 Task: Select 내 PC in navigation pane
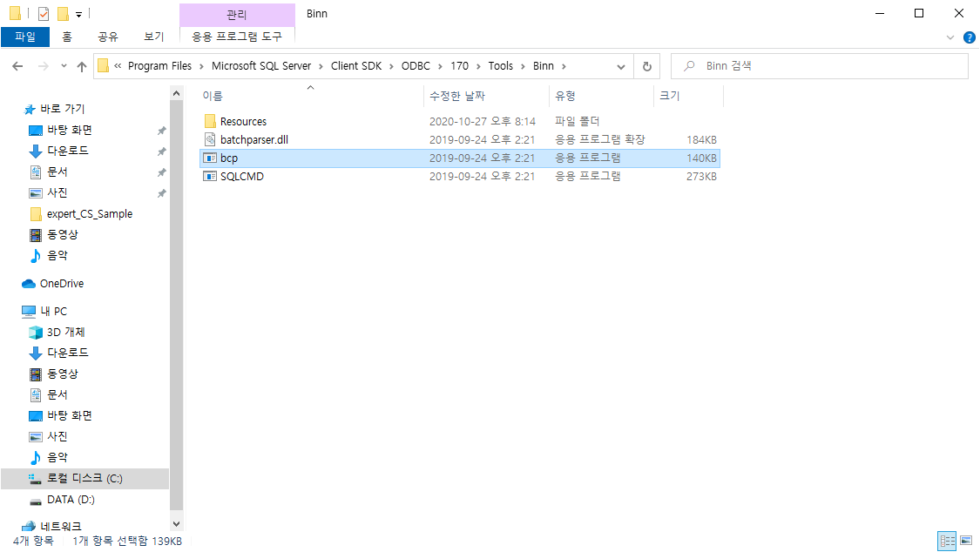pos(53,311)
